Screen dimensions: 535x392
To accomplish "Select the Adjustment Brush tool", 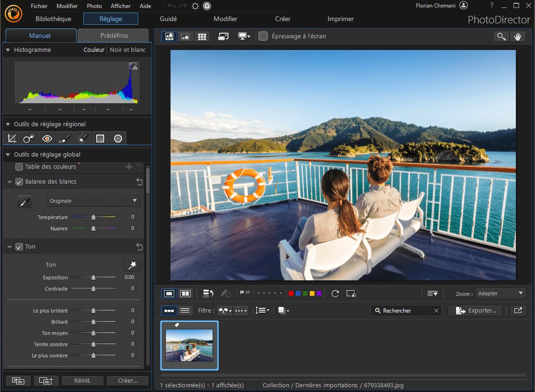I will 64,138.
